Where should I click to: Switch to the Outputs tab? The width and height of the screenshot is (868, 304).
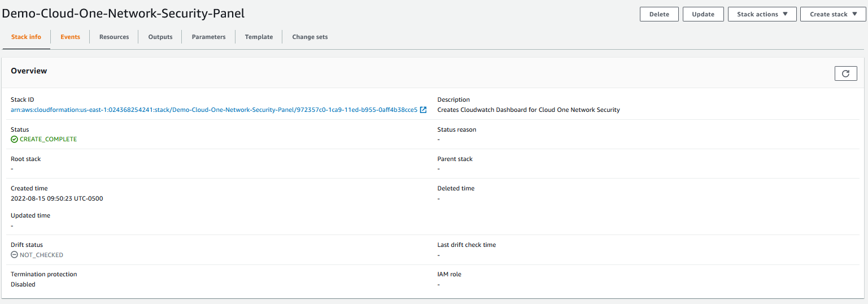pyautogui.click(x=160, y=37)
